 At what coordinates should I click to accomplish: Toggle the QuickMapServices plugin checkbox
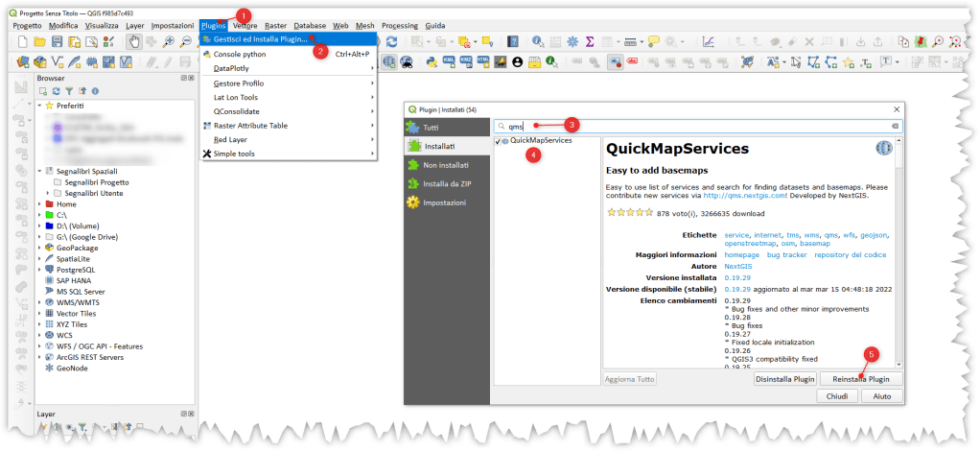[x=498, y=141]
